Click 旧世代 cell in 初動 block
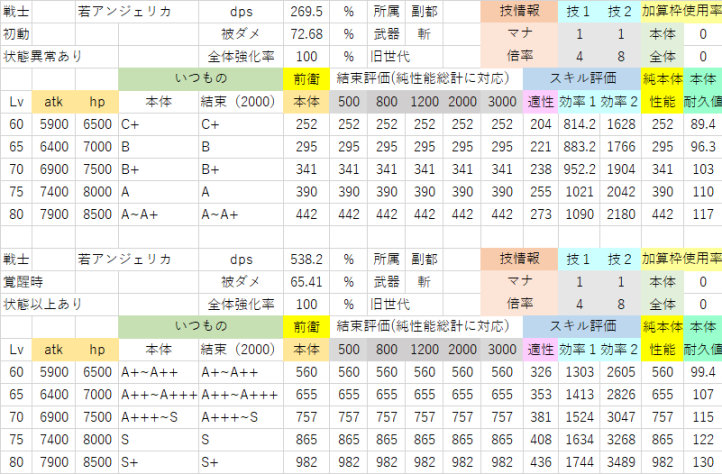 390,57
